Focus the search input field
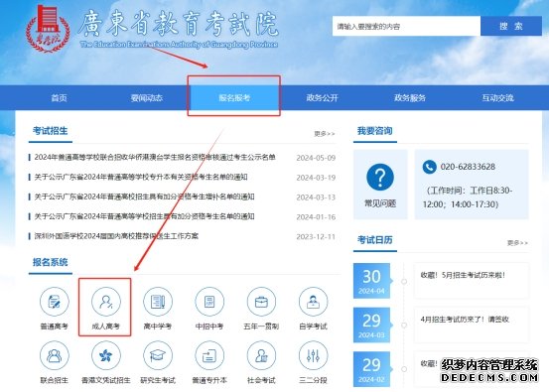The height and width of the screenshot is (392, 549). pyautogui.click(x=406, y=26)
